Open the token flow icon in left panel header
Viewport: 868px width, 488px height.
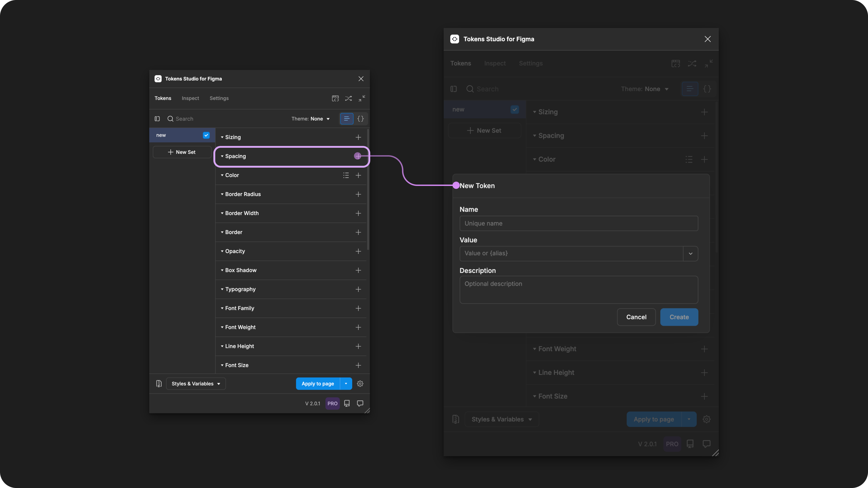pos(348,98)
